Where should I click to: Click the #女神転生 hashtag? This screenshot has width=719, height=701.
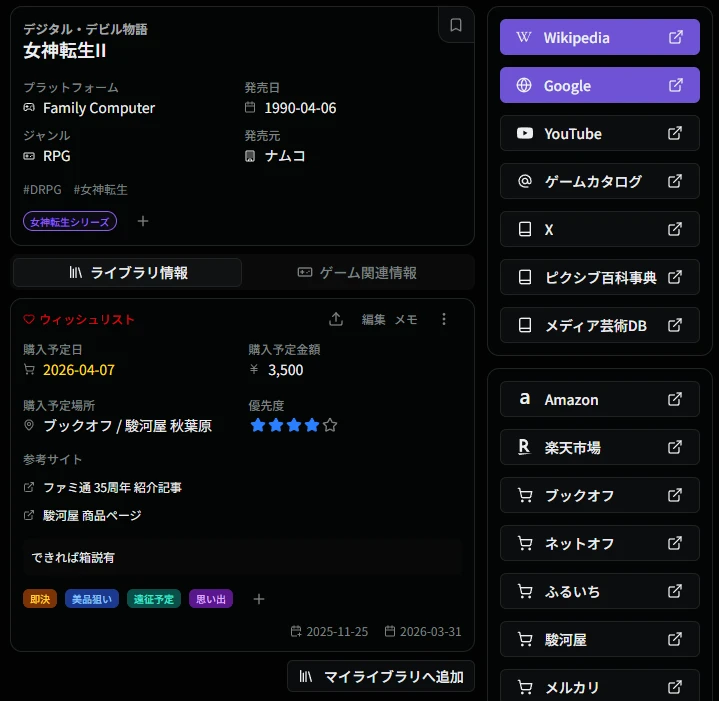coord(100,190)
